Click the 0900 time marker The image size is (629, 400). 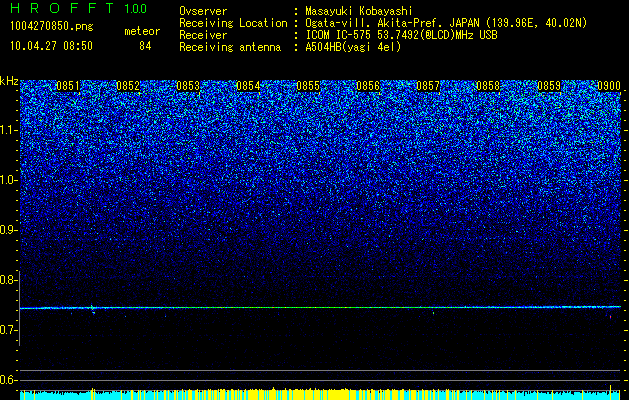609,86
